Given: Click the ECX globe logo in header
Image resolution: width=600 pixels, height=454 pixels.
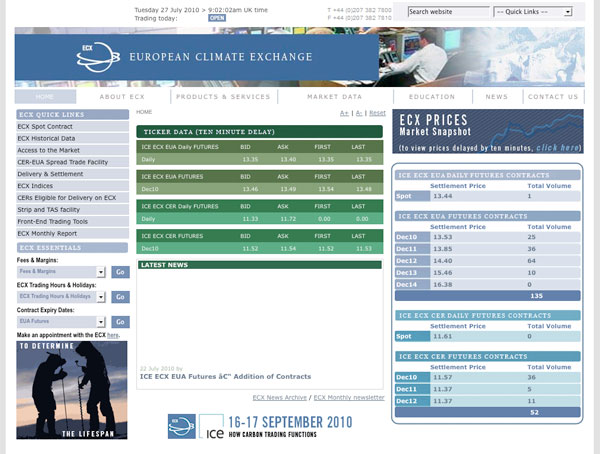Looking at the screenshot, I should click(98, 57).
